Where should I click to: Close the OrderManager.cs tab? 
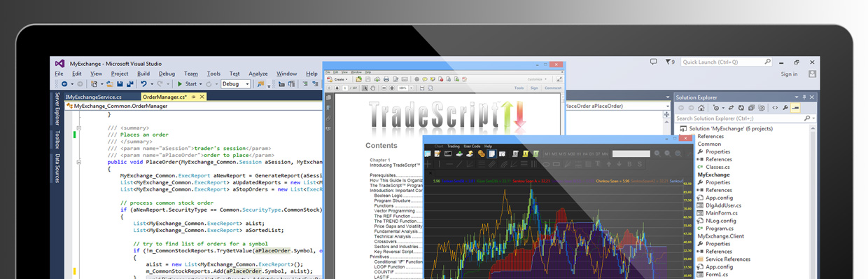[x=202, y=97]
